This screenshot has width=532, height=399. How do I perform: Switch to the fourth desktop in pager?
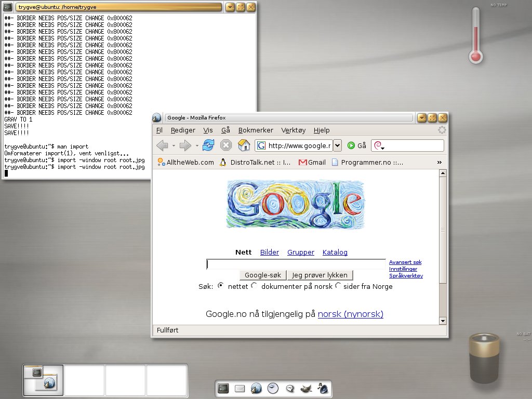click(x=167, y=380)
